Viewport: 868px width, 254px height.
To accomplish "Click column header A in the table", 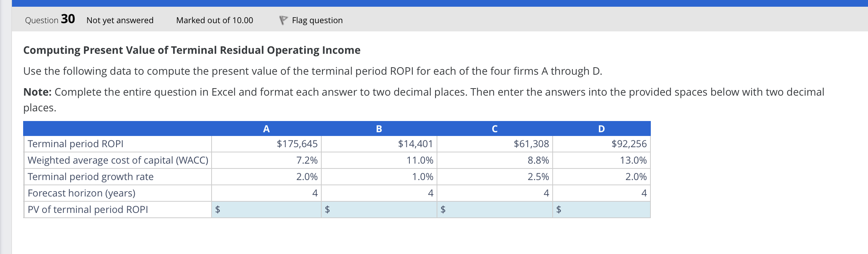I will click(x=266, y=130).
